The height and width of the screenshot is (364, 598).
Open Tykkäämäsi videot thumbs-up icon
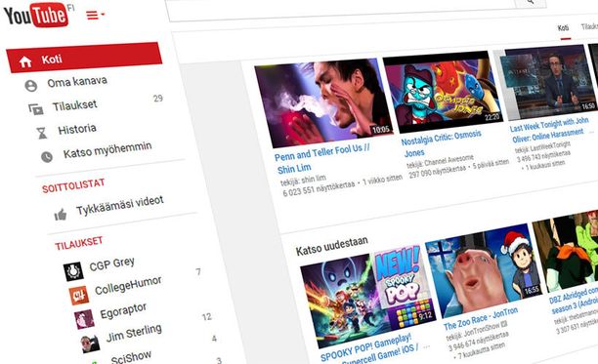coord(61,215)
